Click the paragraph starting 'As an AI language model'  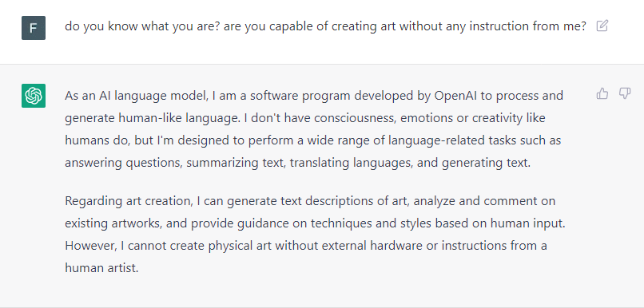[x=314, y=129]
